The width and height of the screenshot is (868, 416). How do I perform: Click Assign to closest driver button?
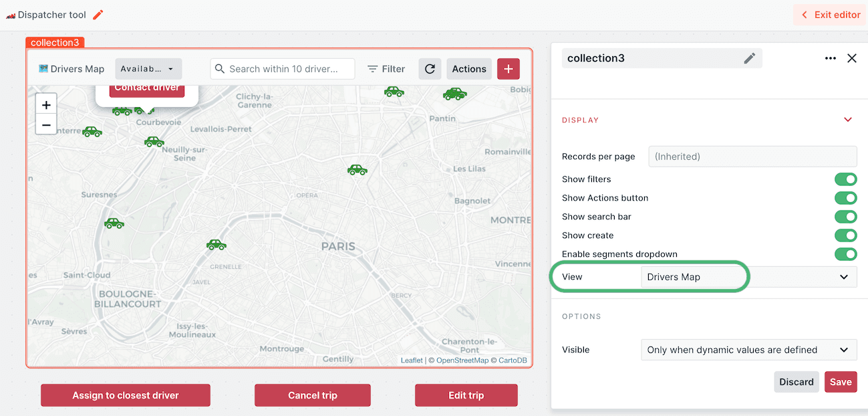click(126, 395)
